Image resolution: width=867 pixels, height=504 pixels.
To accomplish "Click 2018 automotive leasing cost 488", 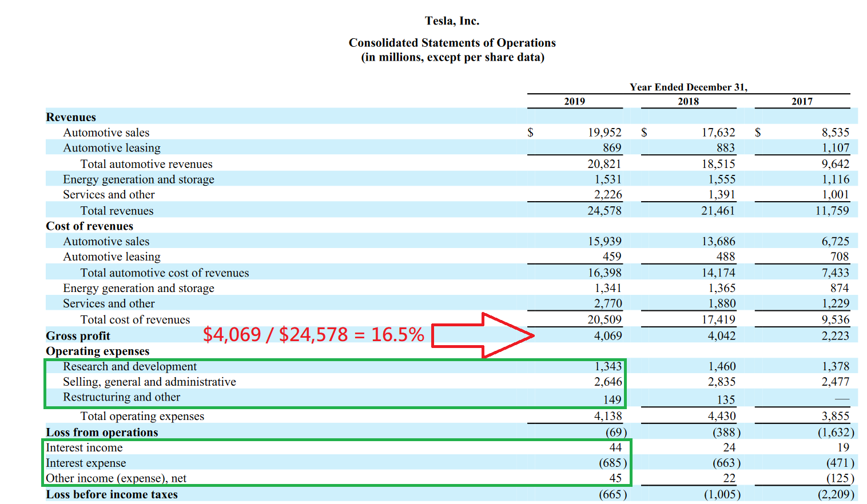I will coord(726,257).
